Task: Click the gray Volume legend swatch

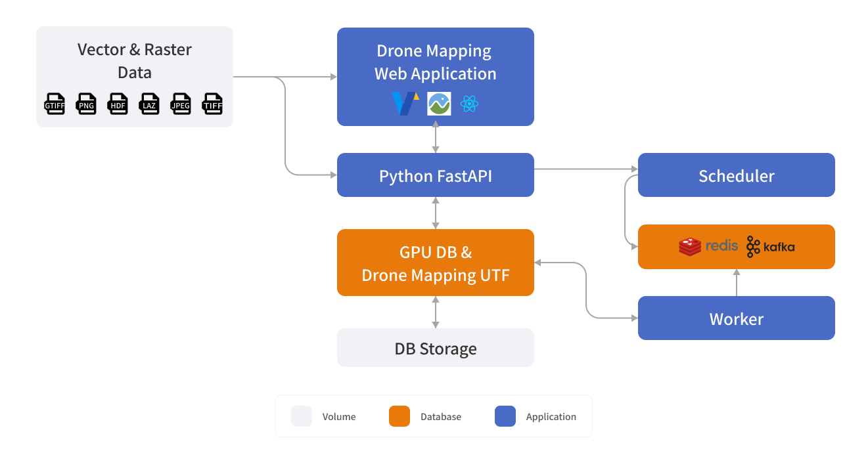Action: pos(302,416)
